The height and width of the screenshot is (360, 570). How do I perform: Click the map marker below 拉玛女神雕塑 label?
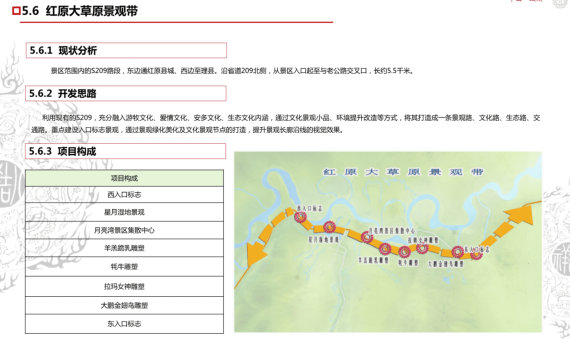[x=422, y=248]
